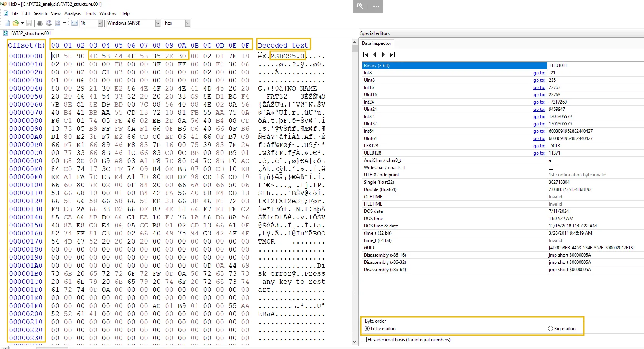Click the file icon on FAT32_structure.001 tab
Image resolution: width=644 pixels, height=349 pixels.
pos(6,33)
